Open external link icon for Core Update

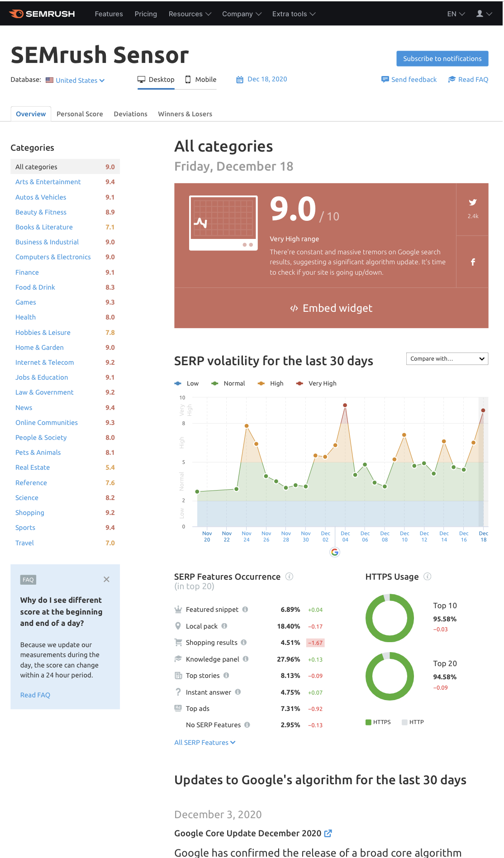(328, 833)
